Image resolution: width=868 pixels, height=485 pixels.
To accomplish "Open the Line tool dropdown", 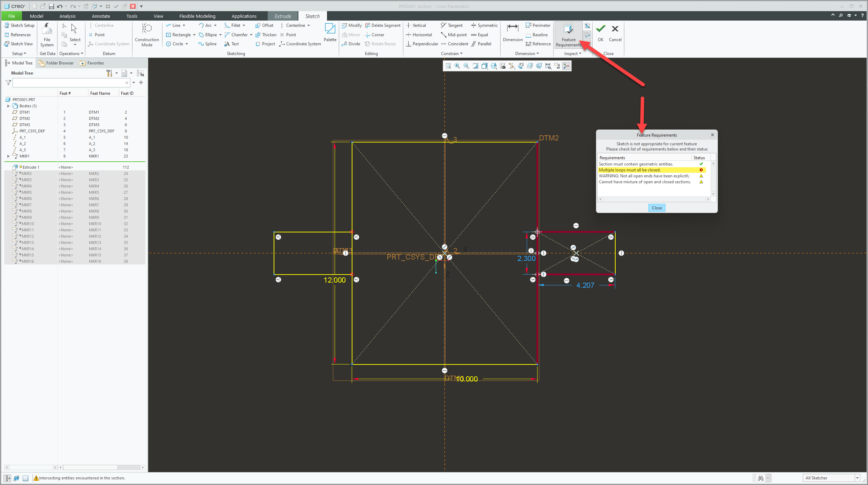I will pyautogui.click(x=185, y=25).
